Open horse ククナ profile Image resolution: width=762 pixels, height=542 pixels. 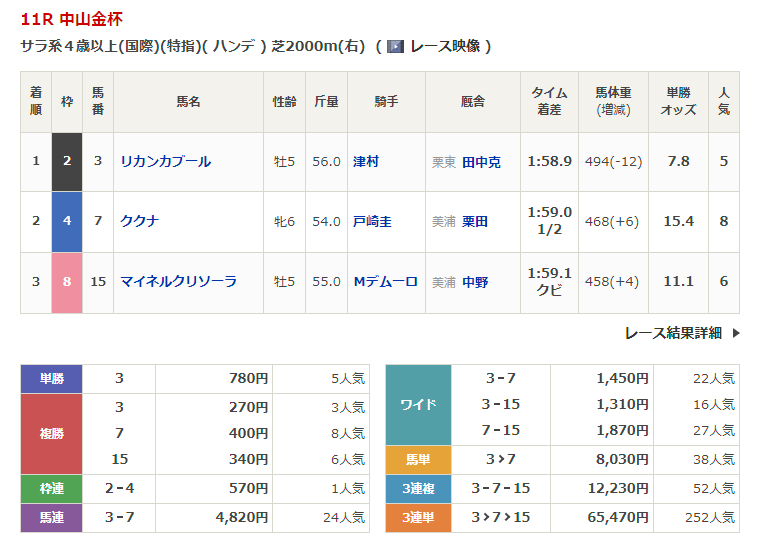[139, 221]
